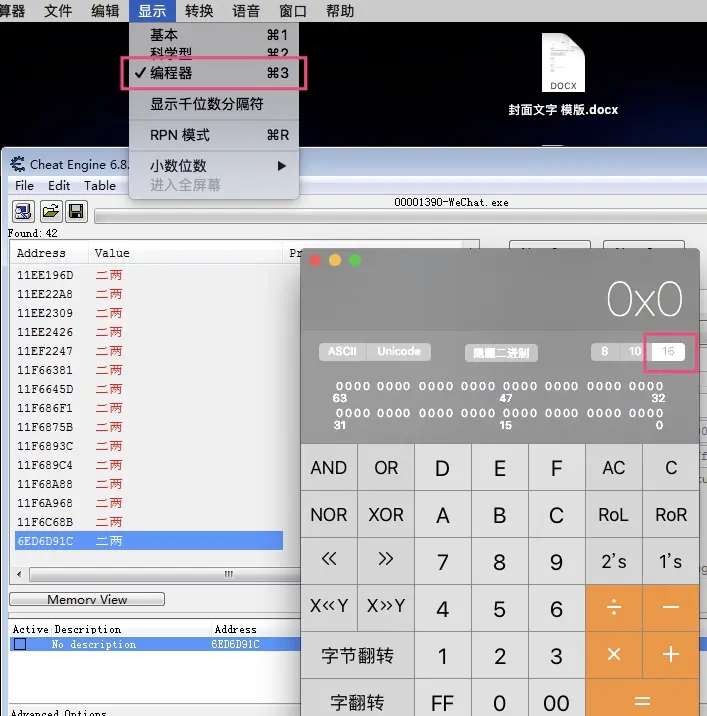Open the 帮助 menu
The image size is (707, 716).
[340, 11]
